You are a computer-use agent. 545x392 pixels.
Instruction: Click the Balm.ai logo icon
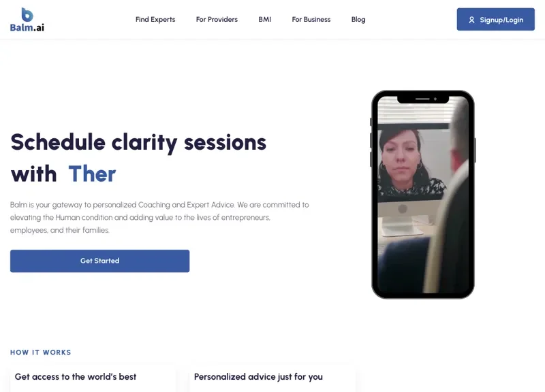(x=27, y=14)
